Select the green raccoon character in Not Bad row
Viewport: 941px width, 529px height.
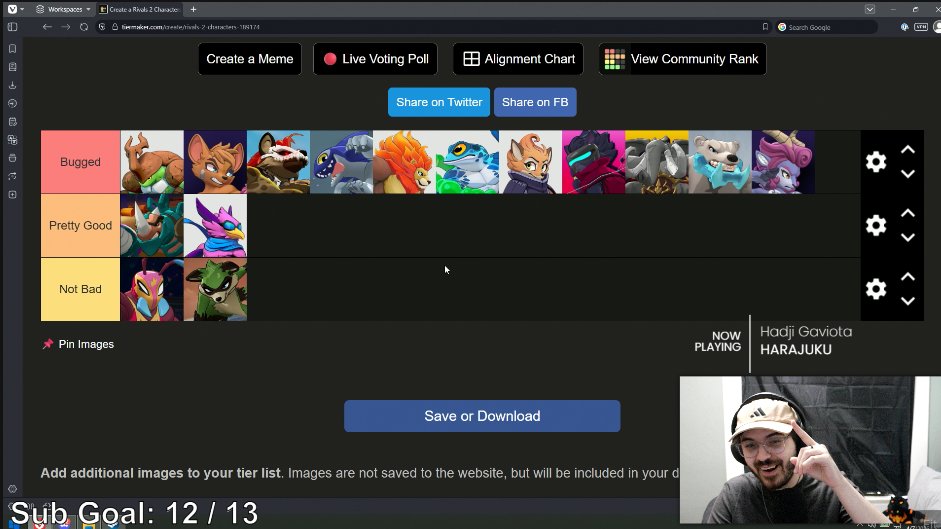click(x=215, y=289)
